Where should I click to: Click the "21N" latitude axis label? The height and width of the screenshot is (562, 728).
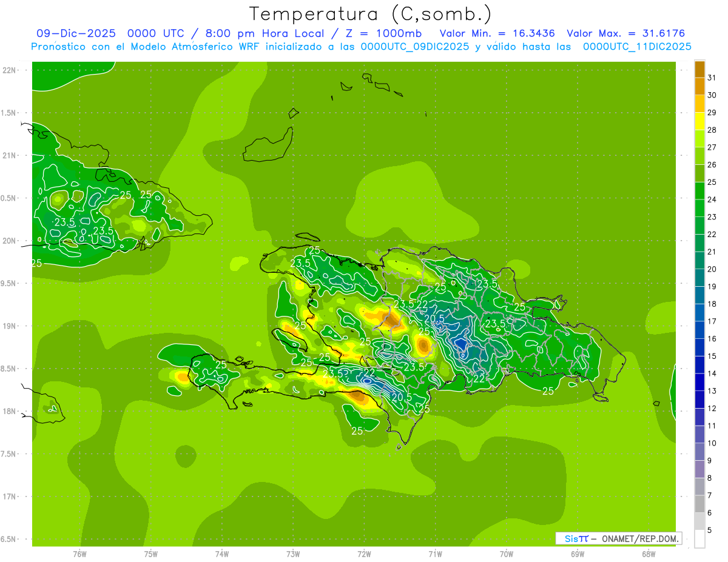pos(10,156)
